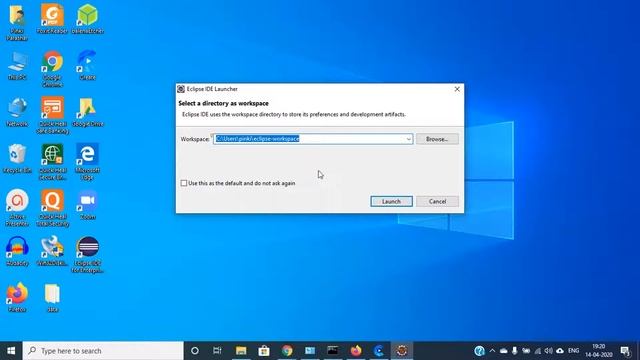
Task: Open the Zoom desktop shortcut
Action: (x=87, y=205)
